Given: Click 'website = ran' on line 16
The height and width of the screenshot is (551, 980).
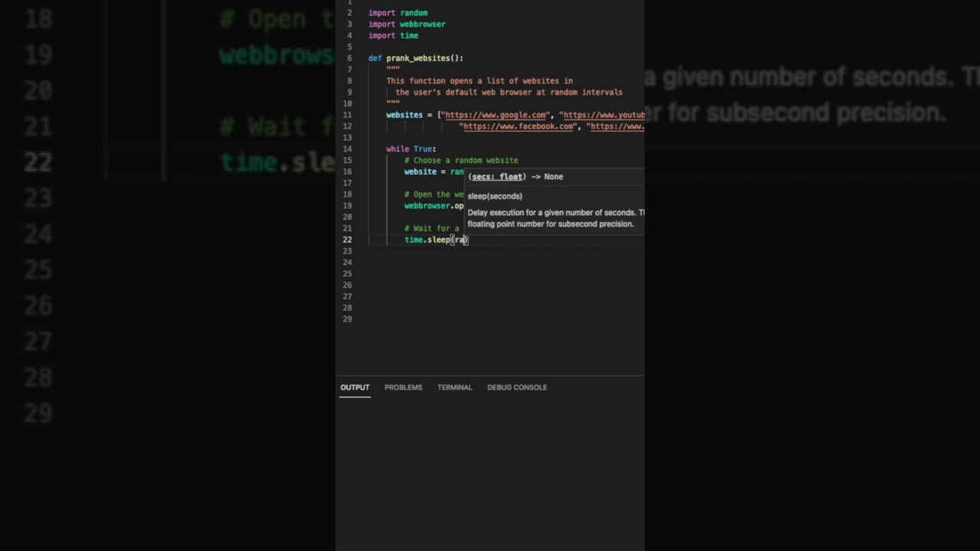Looking at the screenshot, I should [434, 172].
